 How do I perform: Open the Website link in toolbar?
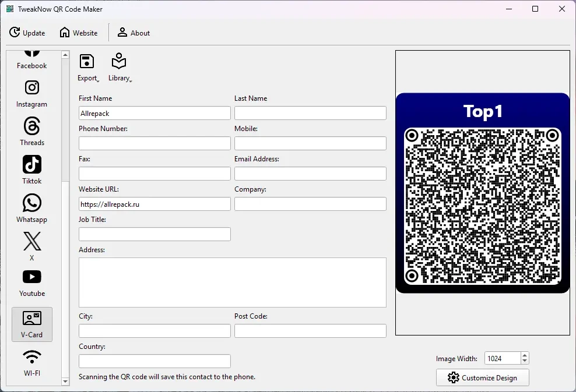[79, 33]
